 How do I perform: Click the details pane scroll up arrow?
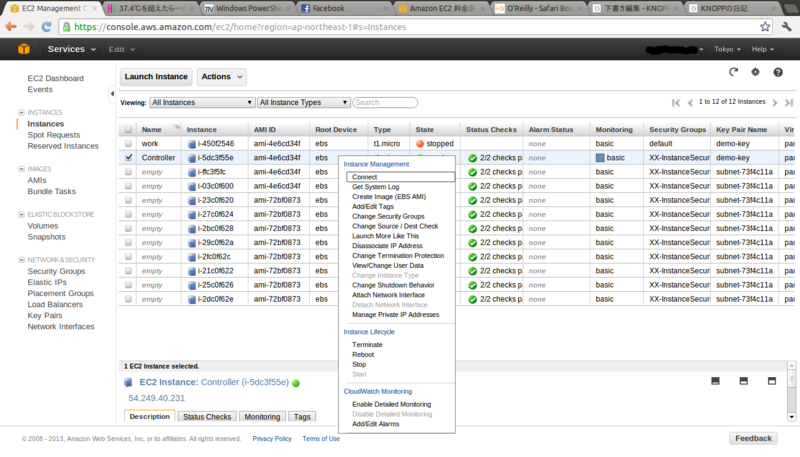coord(791,365)
